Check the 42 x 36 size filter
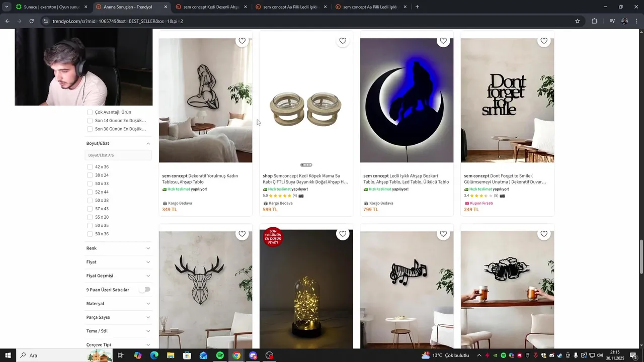This screenshot has height=362, width=644. (x=90, y=167)
